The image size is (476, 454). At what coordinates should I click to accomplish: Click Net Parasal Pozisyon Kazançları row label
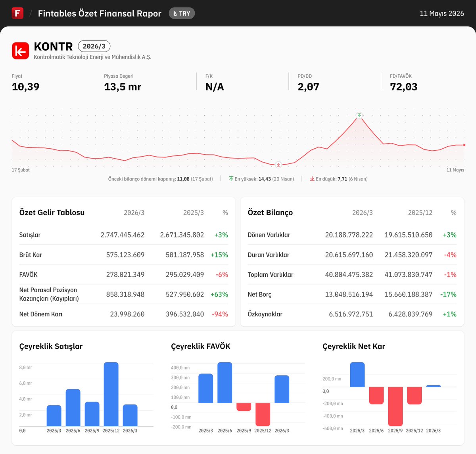pyautogui.click(x=49, y=294)
